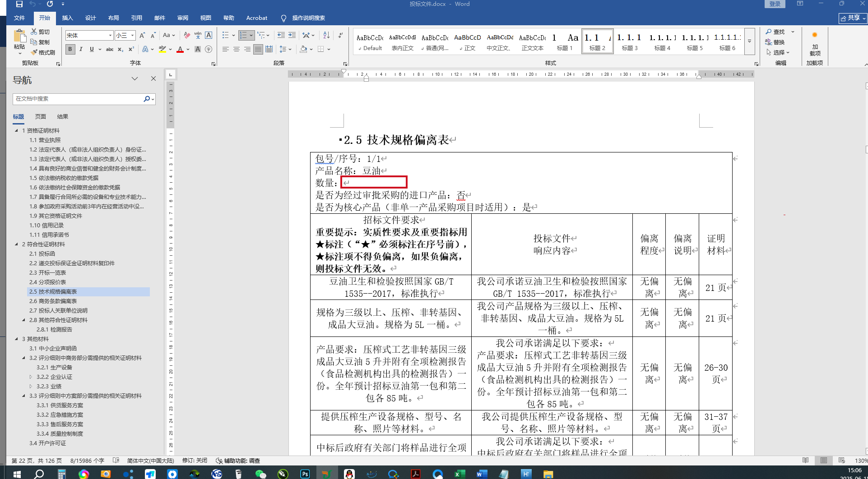The height and width of the screenshot is (479, 868).
Task: Switch to the Acrobat tab
Action: click(257, 18)
